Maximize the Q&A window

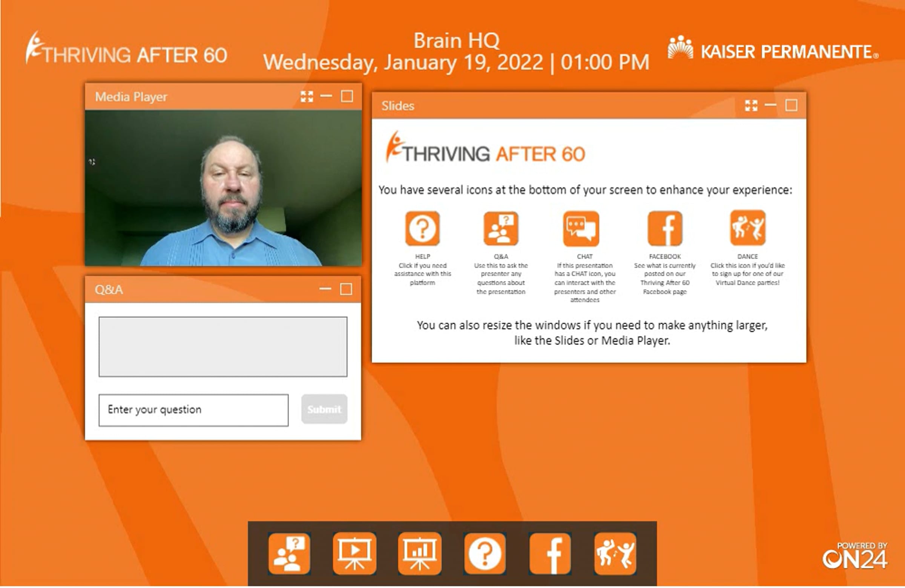pos(346,289)
